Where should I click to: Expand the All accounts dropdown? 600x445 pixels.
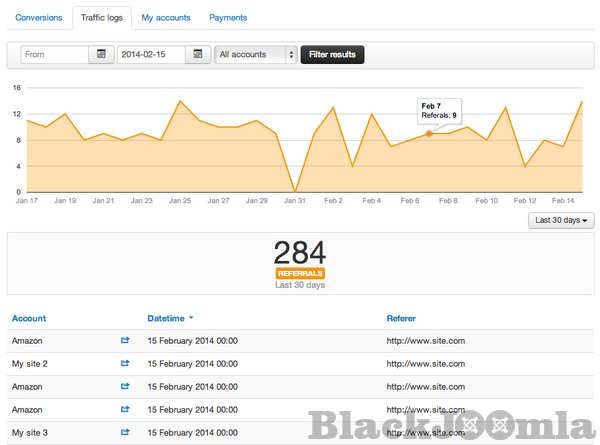click(256, 54)
